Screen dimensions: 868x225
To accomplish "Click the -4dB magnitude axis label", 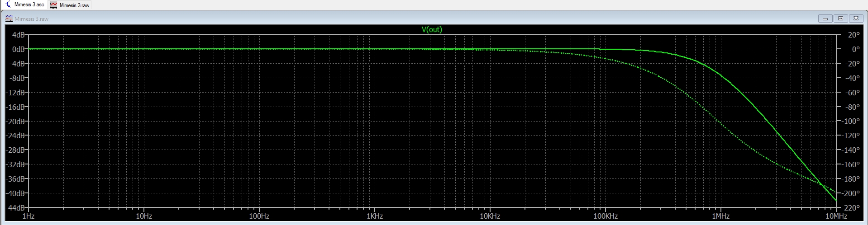I will (x=17, y=64).
